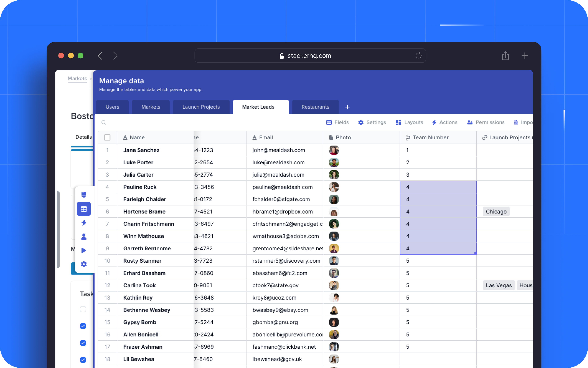Image resolution: width=588 pixels, height=368 pixels.
Task: Click the Chicago launch project tag
Action: pyautogui.click(x=496, y=211)
